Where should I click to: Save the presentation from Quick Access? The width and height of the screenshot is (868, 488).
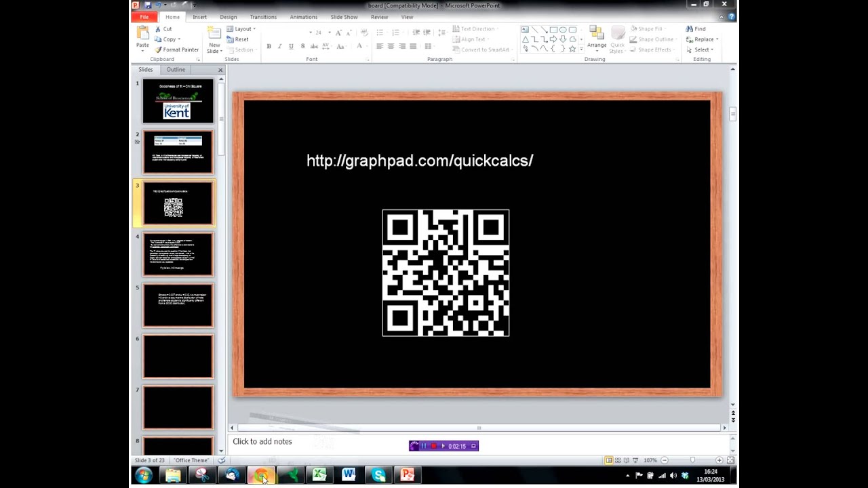point(148,5)
